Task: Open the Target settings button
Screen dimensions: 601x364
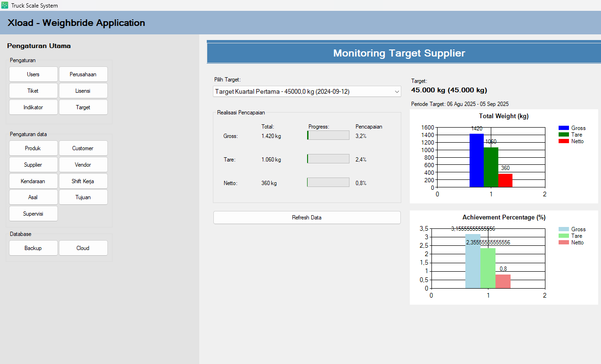Action: [83, 107]
